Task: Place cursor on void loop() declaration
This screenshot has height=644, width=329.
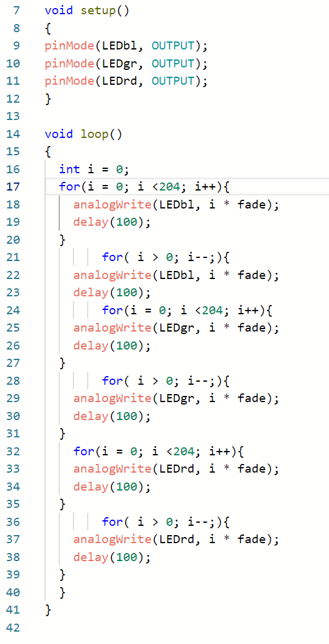Action: [x=83, y=134]
